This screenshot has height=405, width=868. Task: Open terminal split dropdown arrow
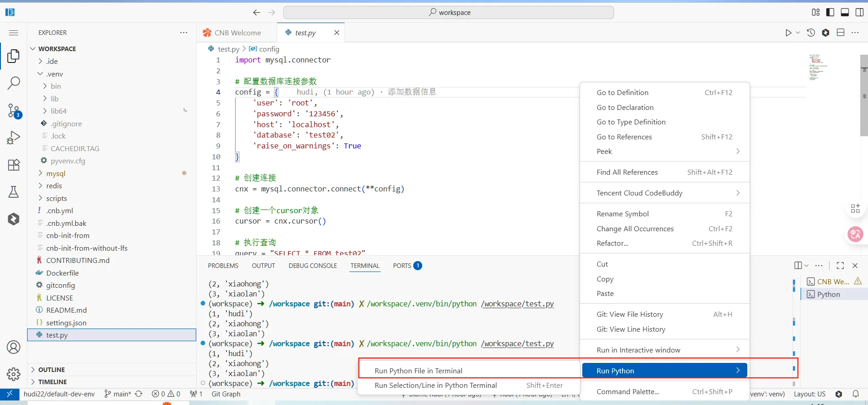[x=806, y=266]
